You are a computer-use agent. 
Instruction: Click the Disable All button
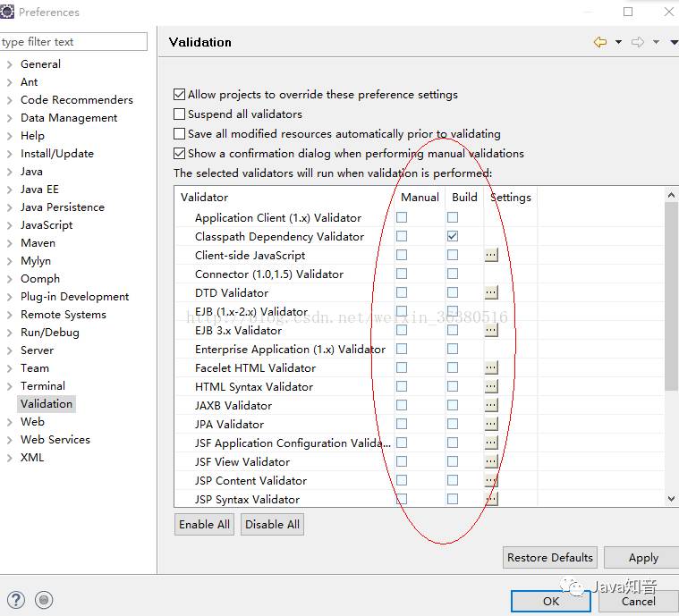pyautogui.click(x=272, y=525)
